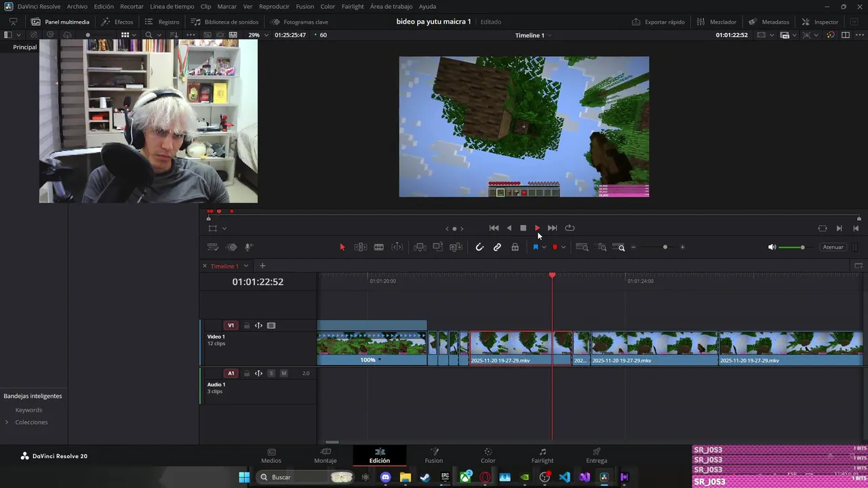Click the Replace clip icon
Image resolution: width=868 pixels, height=488 pixels.
tap(456, 247)
